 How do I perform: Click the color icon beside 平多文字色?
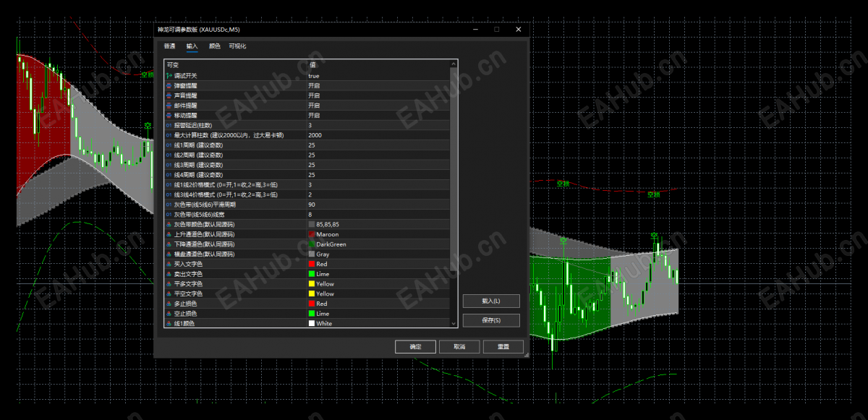click(x=169, y=284)
